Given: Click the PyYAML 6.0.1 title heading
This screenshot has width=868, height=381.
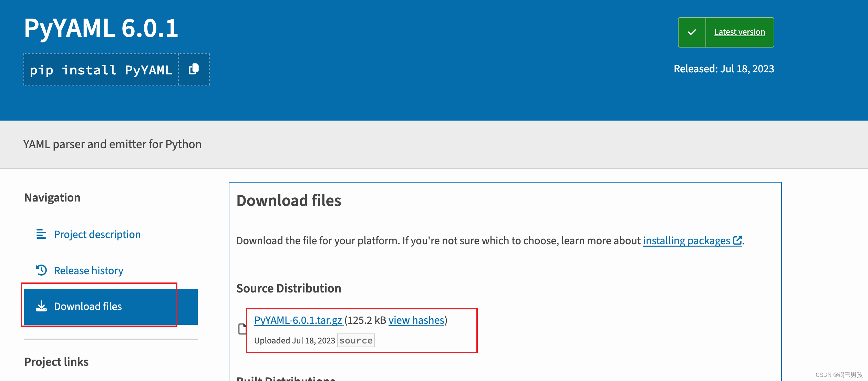Looking at the screenshot, I should [x=101, y=28].
